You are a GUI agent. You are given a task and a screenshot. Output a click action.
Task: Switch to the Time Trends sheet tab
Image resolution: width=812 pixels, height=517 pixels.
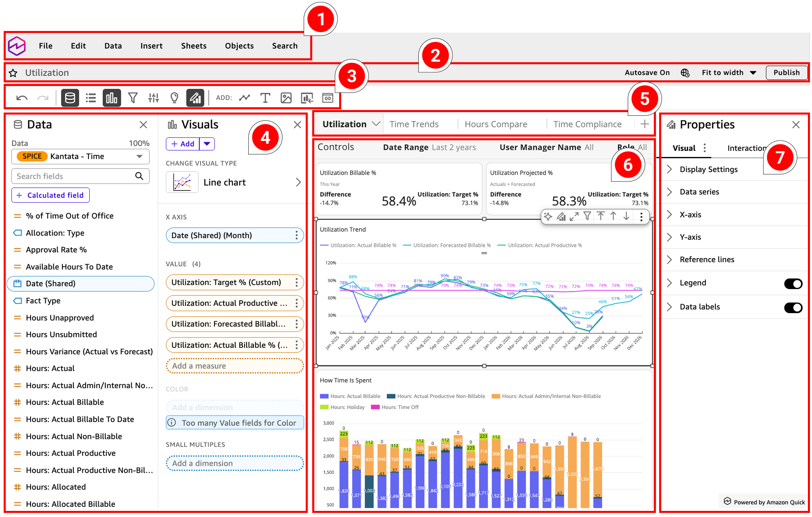click(x=414, y=124)
